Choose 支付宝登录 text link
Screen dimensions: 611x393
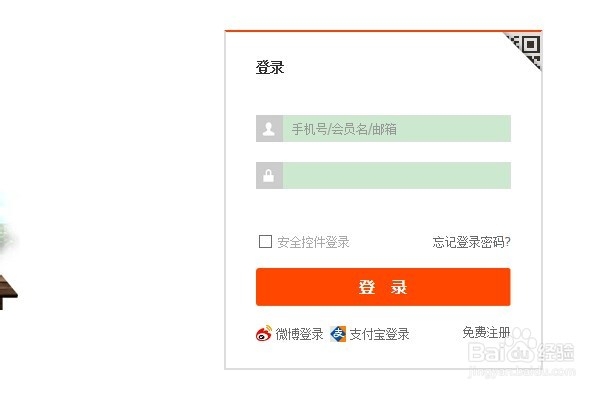[x=379, y=334]
